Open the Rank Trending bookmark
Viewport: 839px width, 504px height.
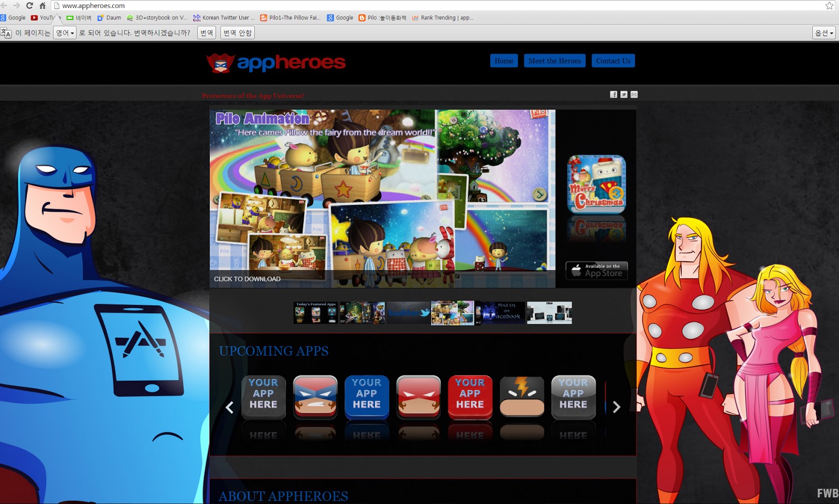[443, 17]
